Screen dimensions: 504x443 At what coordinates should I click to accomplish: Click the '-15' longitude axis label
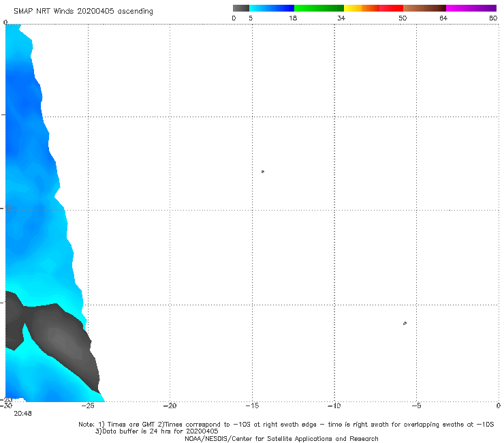252,406
